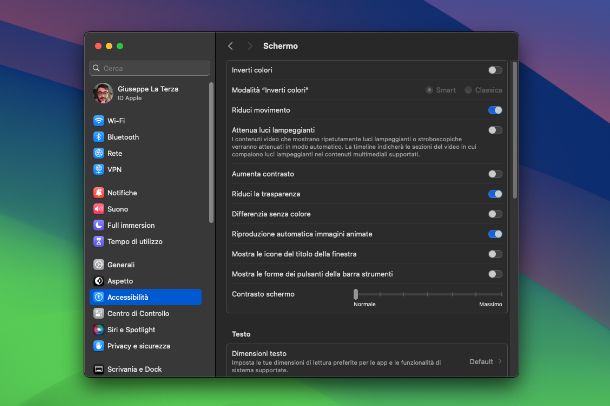Select Notifiche in the sidebar

(x=146, y=192)
